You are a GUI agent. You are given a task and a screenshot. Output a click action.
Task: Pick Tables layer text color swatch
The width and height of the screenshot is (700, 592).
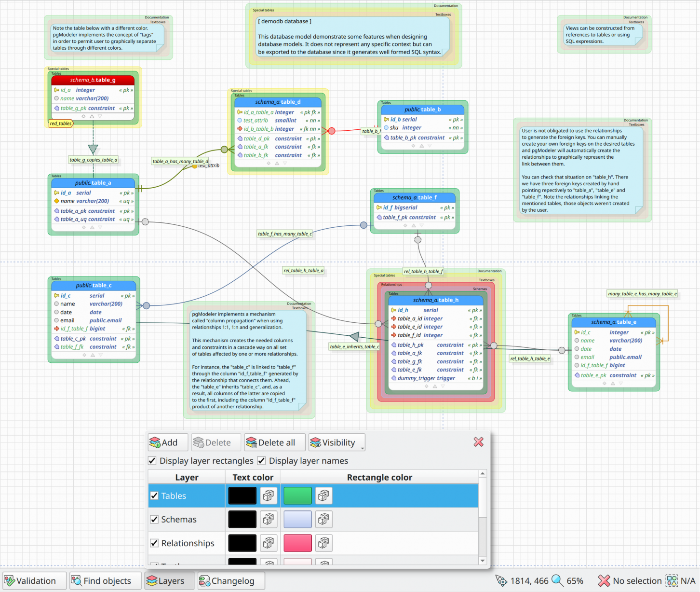[242, 496]
